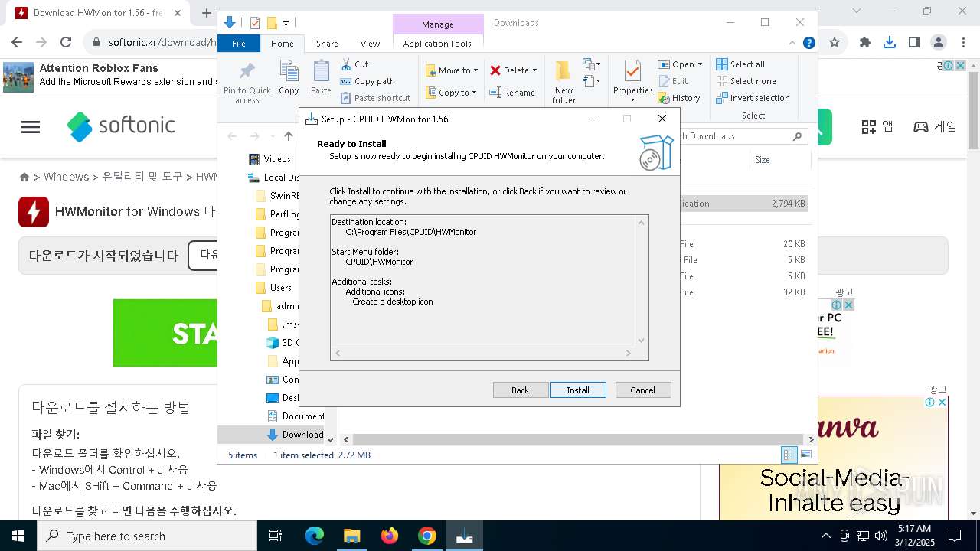Open the Windows Start menu
Image resolution: width=980 pixels, height=551 pixels.
[18, 536]
